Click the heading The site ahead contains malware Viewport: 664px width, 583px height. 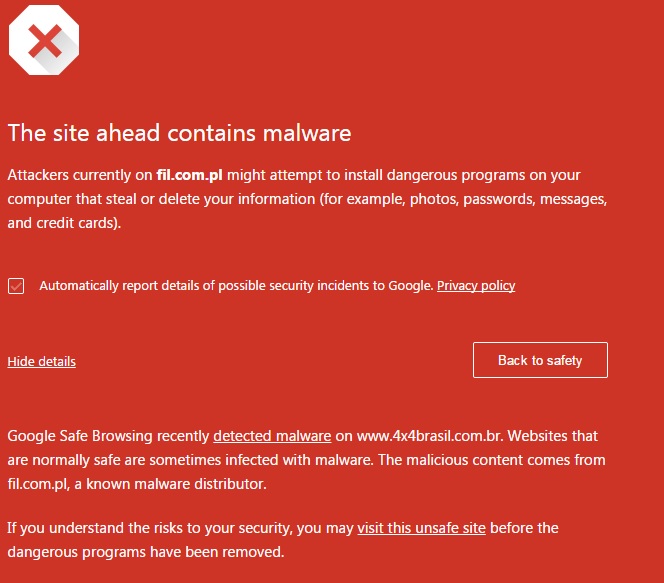click(180, 133)
